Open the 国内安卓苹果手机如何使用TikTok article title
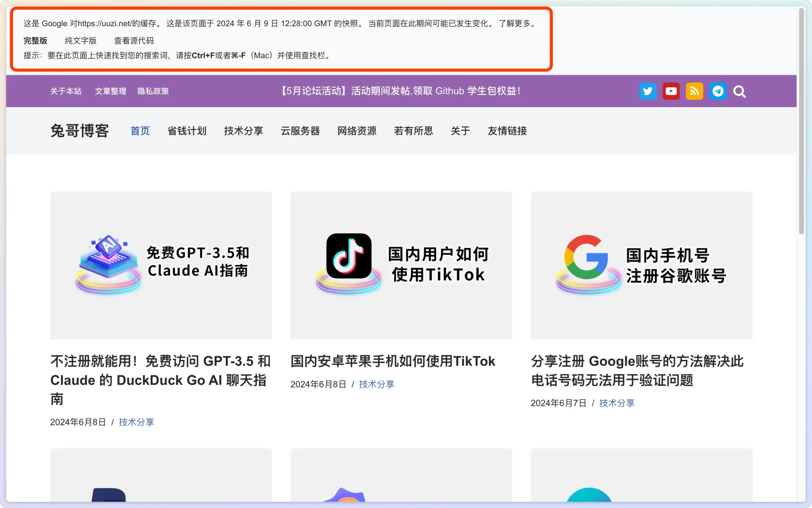812x508 pixels. point(393,361)
